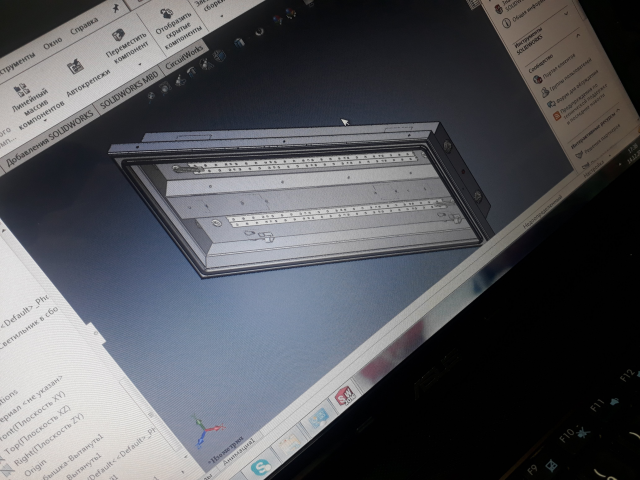Open the Решения партнеров link

click(602, 140)
